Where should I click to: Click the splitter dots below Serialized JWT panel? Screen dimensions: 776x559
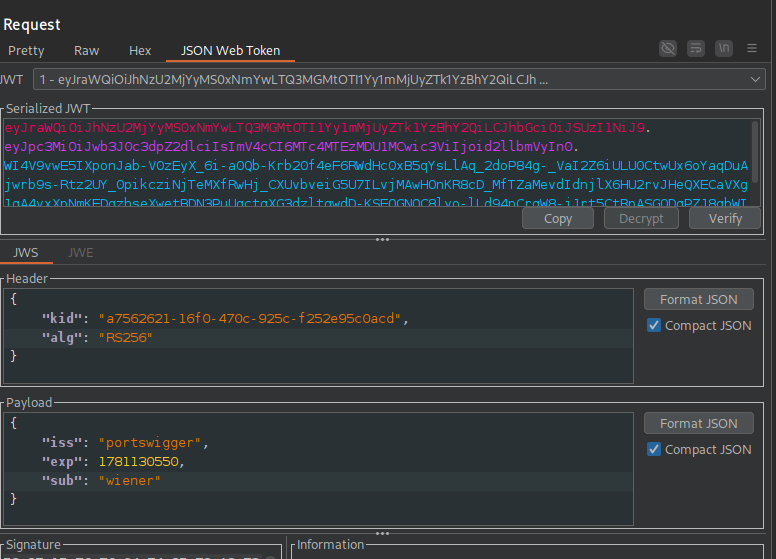(x=382, y=239)
